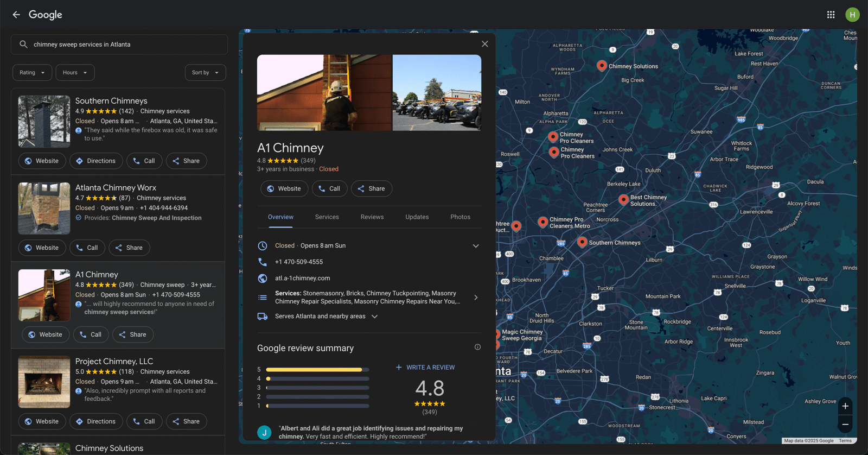Viewport: 868px width, 455px height.
Task: Switch to the Updates tab
Action: (417, 217)
